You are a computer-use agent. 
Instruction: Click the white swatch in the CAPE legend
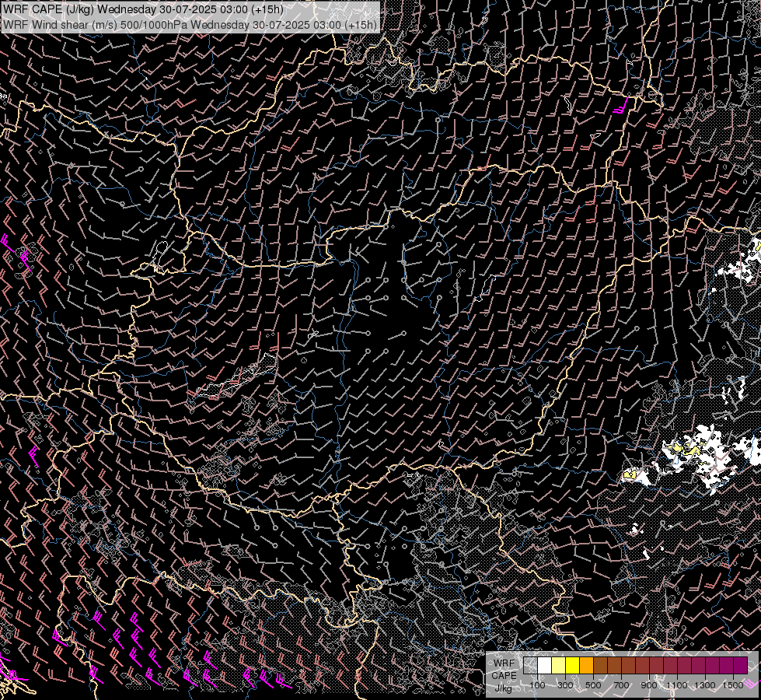pos(545,666)
